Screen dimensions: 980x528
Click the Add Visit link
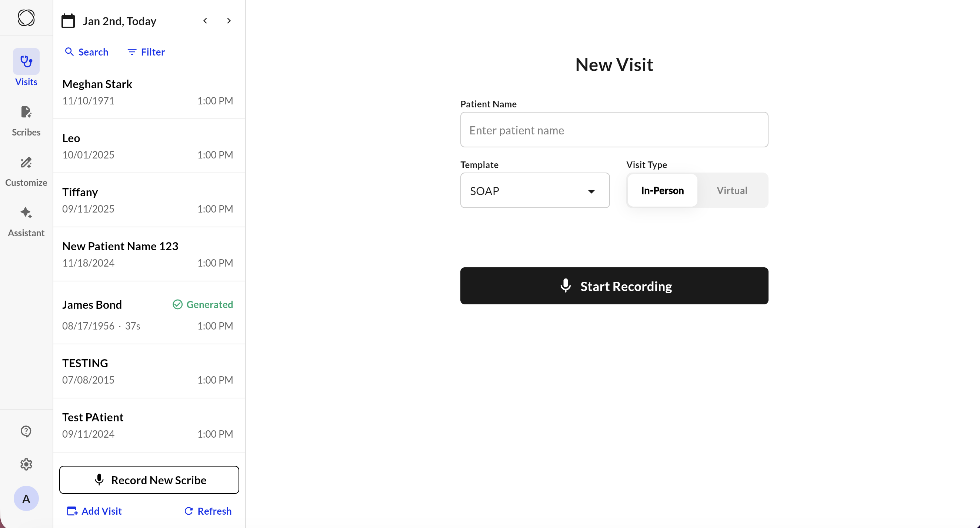click(94, 511)
